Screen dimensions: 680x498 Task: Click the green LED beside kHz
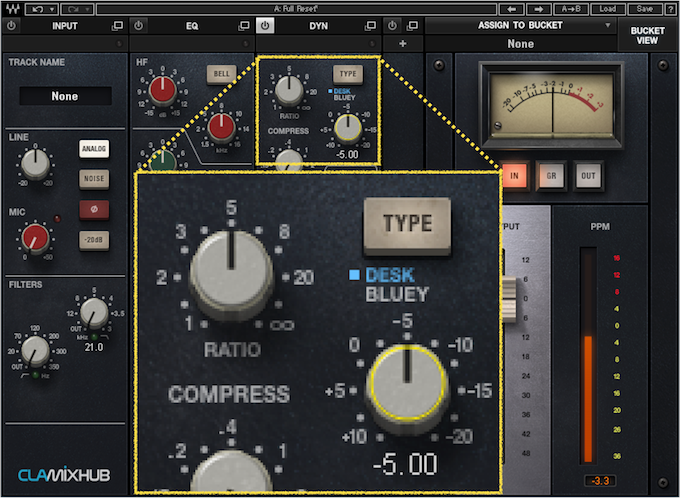[x=94, y=337]
